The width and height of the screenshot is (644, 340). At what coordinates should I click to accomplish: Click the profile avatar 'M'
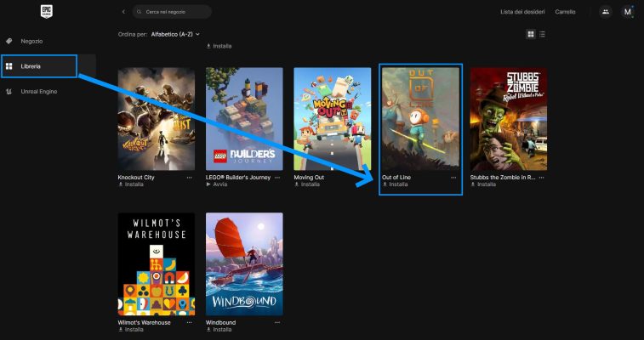point(628,12)
